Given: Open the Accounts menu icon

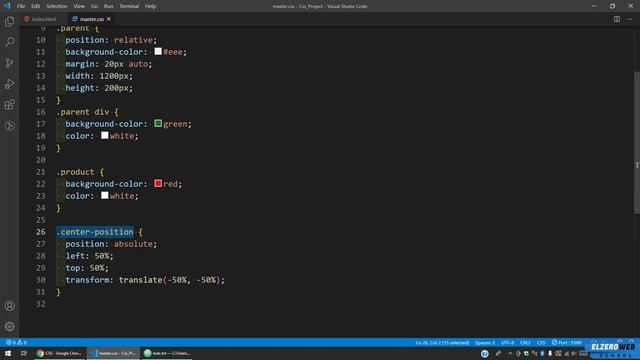Looking at the screenshot, I should click(9, 306).
